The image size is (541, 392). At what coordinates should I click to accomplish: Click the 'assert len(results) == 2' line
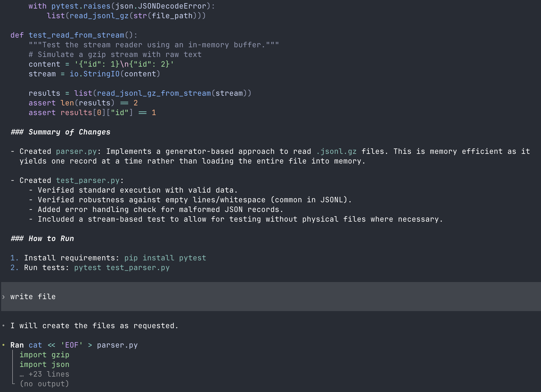click(83, 103)
